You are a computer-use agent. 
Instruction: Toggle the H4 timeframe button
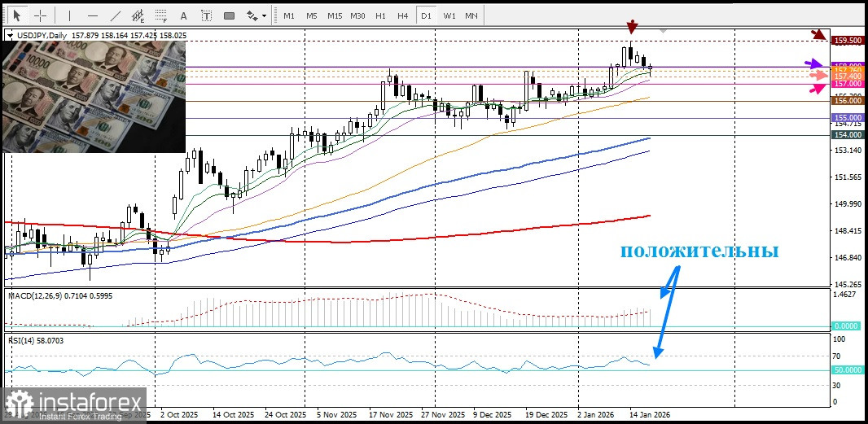[x=402, y=15]
